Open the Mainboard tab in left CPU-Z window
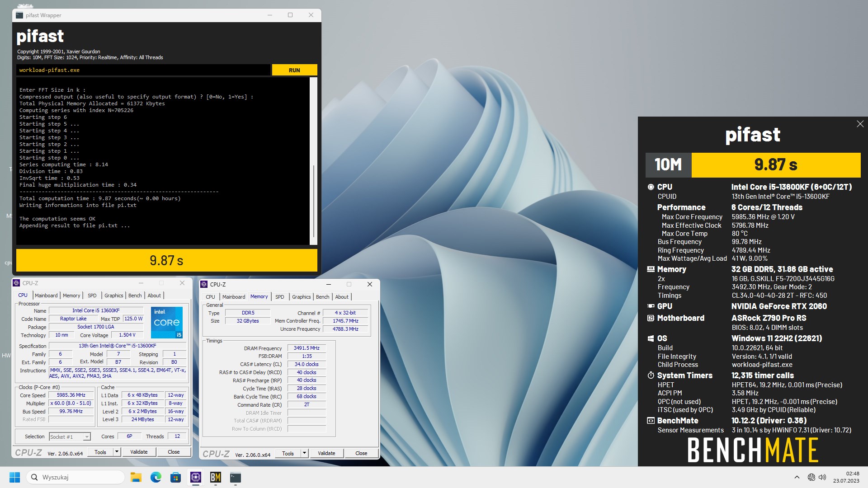Screen dimensions: 868x488 (46, 296)
